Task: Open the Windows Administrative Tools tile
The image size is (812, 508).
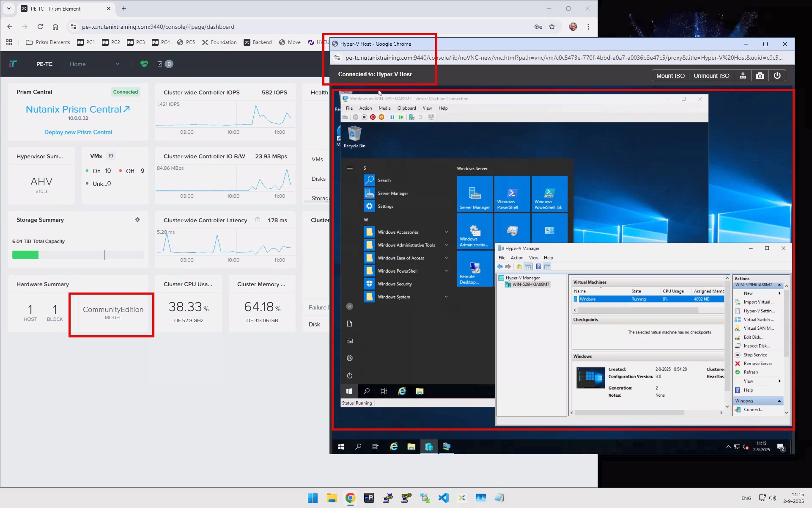Action: coord(475,231)
